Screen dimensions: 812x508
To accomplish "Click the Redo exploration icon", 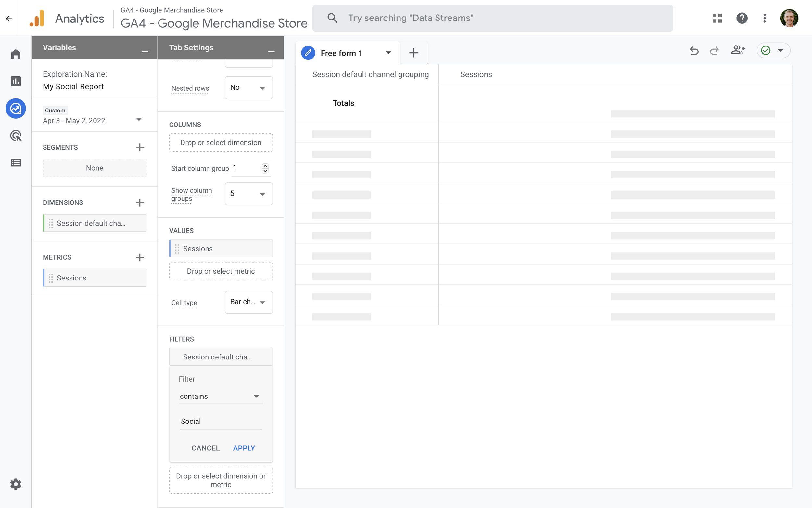I will pos(714,51).
